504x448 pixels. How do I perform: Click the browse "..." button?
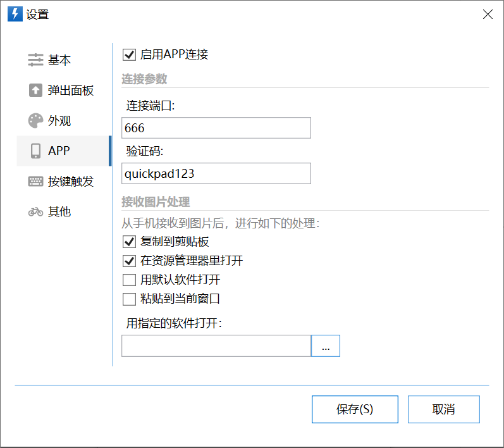point(326,346)
